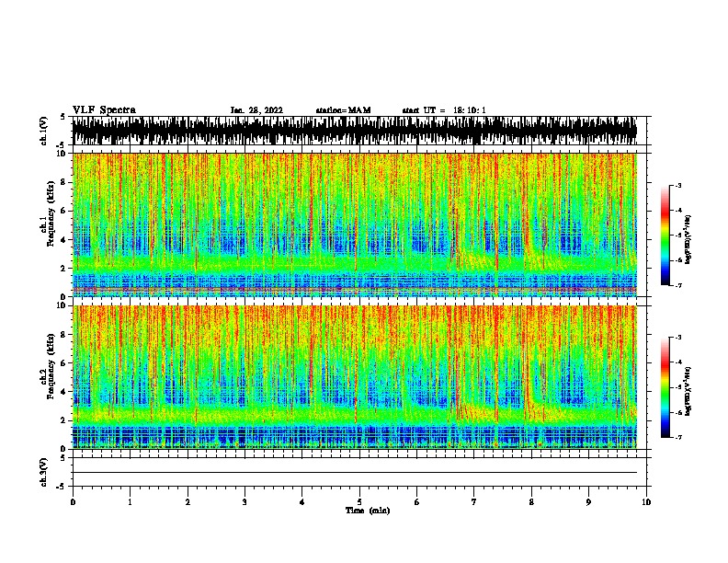Click the "Time (min)" x-axis label
Image resolution: width=728 pixels, height=563 pixels.
coord(368,511)
